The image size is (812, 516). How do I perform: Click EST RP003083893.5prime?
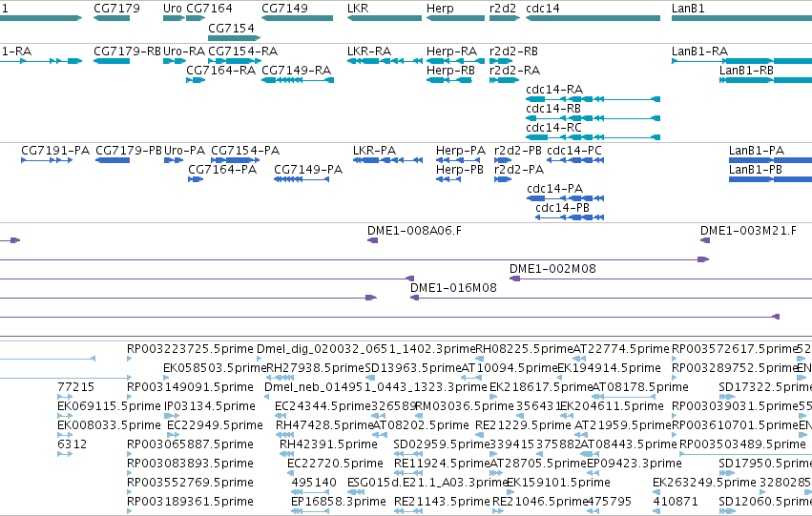(129, 474)
